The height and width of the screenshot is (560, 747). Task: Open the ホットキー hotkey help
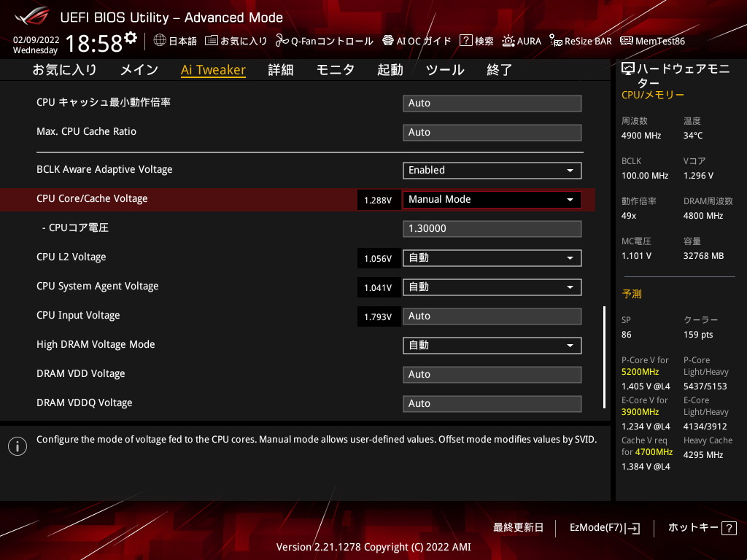tap(703, 528)
